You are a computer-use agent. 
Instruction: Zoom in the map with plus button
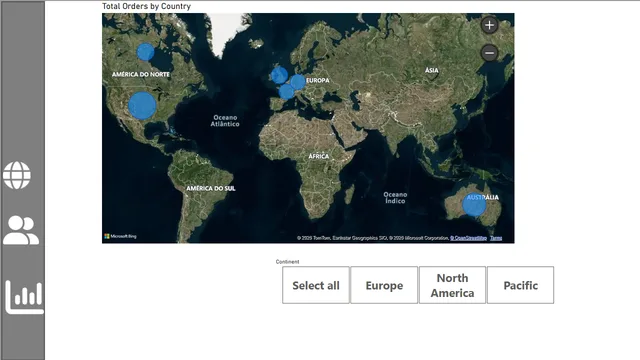tap(489, 25)
